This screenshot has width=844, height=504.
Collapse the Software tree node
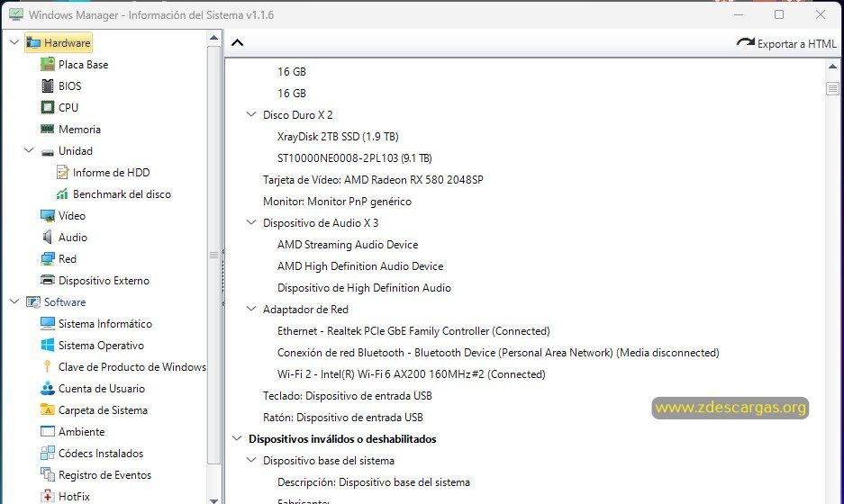(14, 301)
